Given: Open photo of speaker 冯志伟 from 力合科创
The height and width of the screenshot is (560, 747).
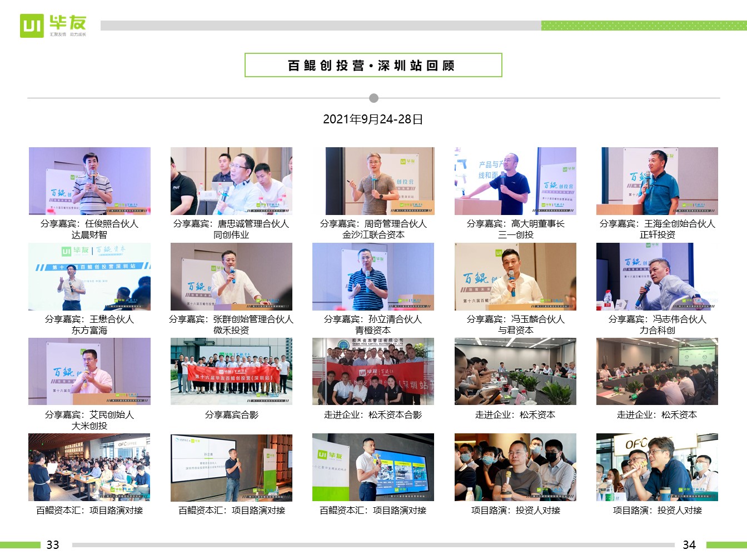Looking at the screenshot, I should click(657, 276).
